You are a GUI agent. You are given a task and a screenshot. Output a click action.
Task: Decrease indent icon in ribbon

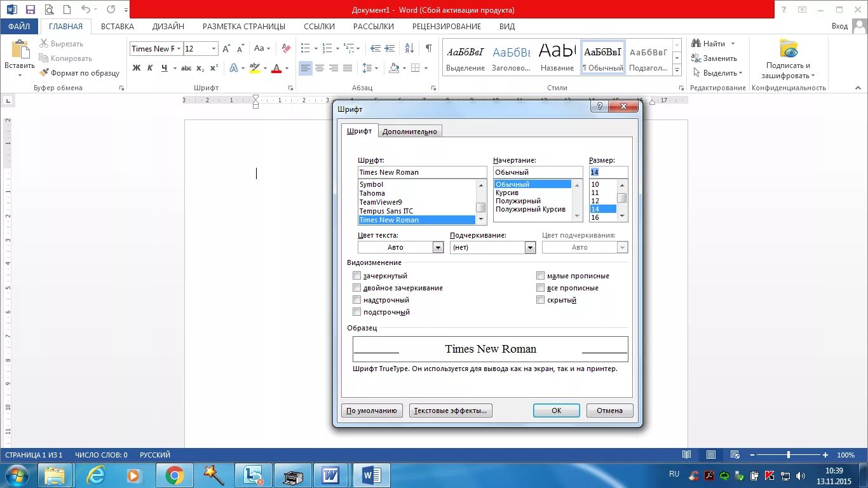(x=376, y=48)
